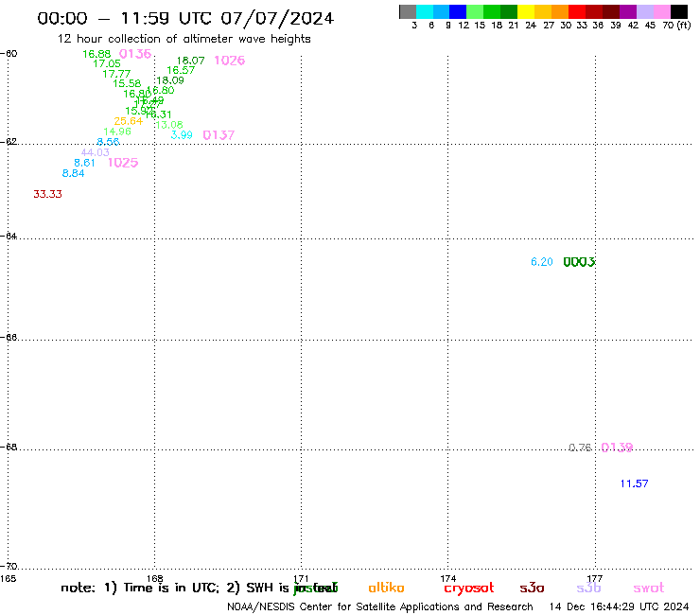Click the dark red s3a satellite label
Image resolution: width=700 pixels, height=615 pixels.
pyautogui.click(x=533, y=588)
